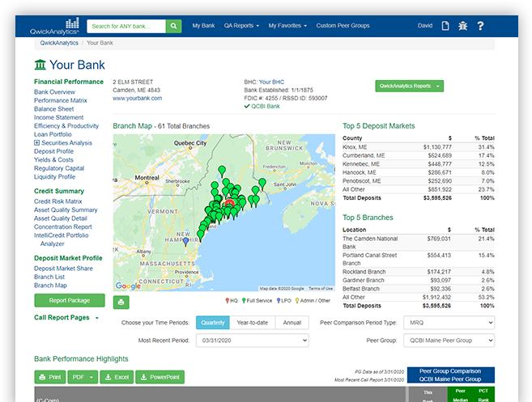Select the Quarterly time period
The image size is (532, 402).
tap(212, 323)
